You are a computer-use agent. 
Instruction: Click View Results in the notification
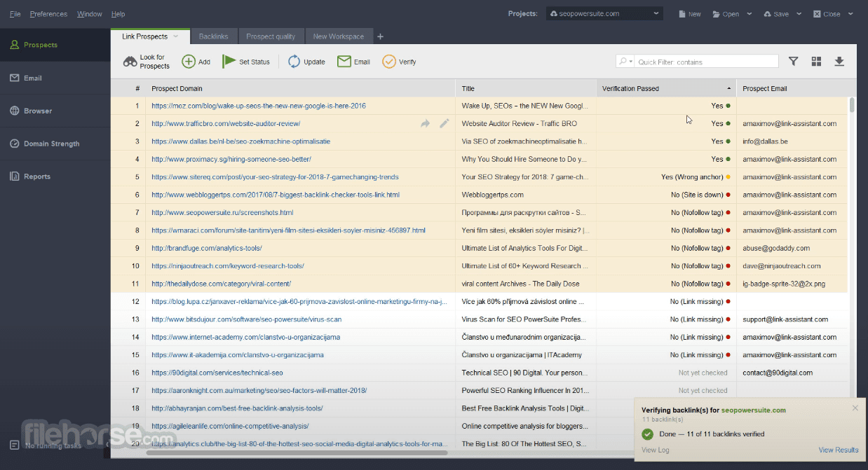[x=839, y=450]
